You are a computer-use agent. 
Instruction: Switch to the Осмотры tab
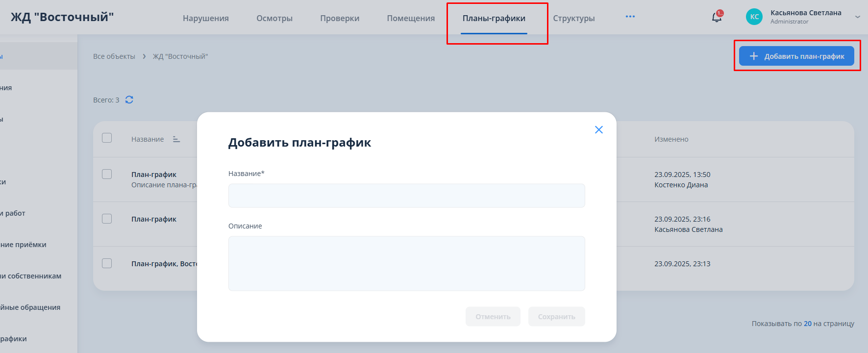coord(274,18)
